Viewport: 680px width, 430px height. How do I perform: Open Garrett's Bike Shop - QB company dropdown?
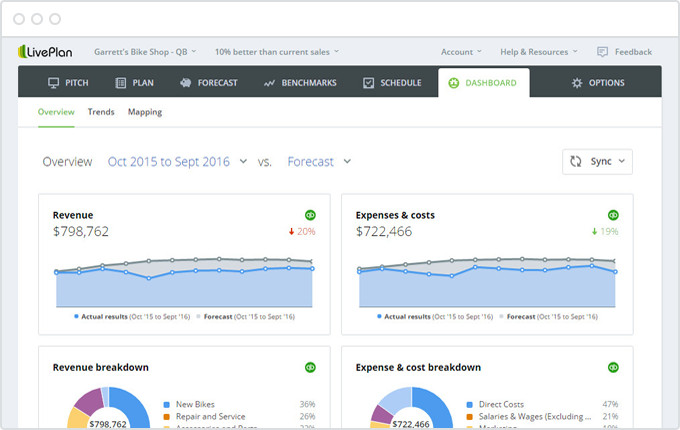[145, 52]
